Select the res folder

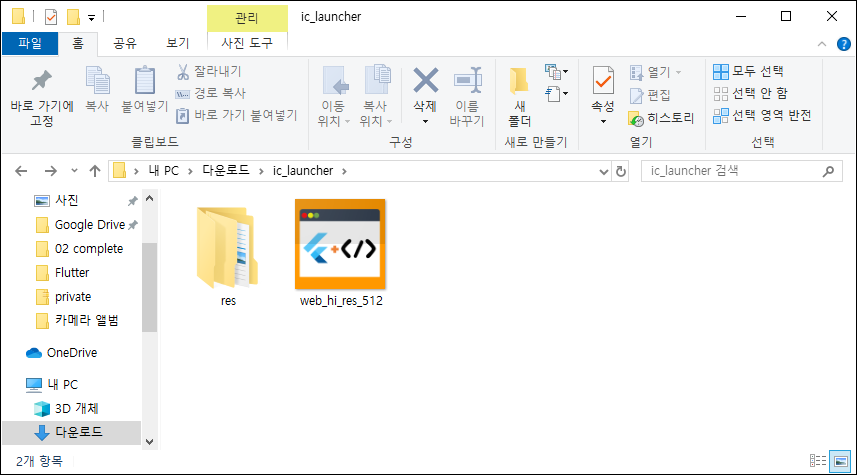(228, 254)
